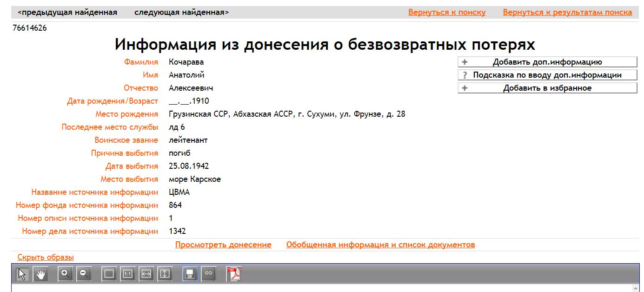Hide images via 'Скрыть образы'
This screenshot has height=292, width=644.
click(46, 257)
